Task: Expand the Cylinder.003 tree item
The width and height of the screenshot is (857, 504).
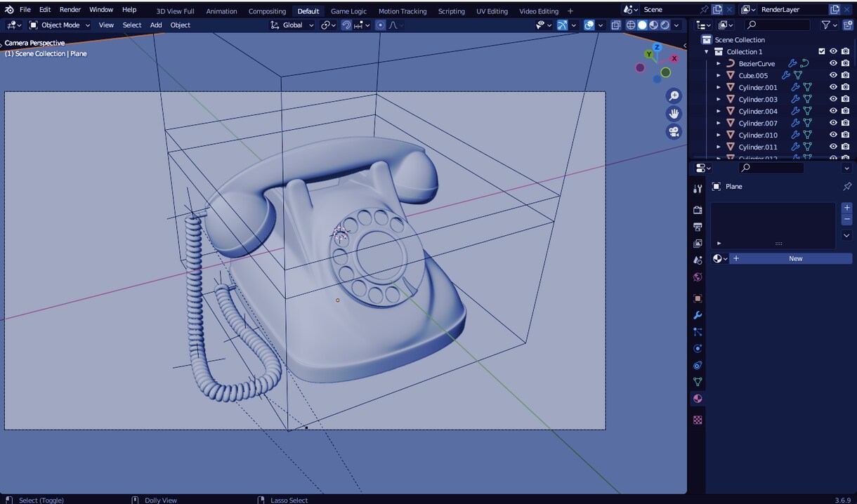Action: (x=719, y=99)
